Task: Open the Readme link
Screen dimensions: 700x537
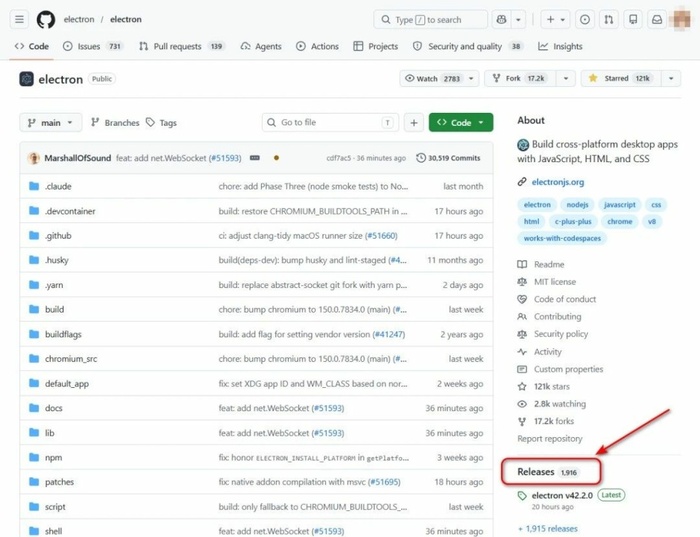Action: (x=549, y=264)
